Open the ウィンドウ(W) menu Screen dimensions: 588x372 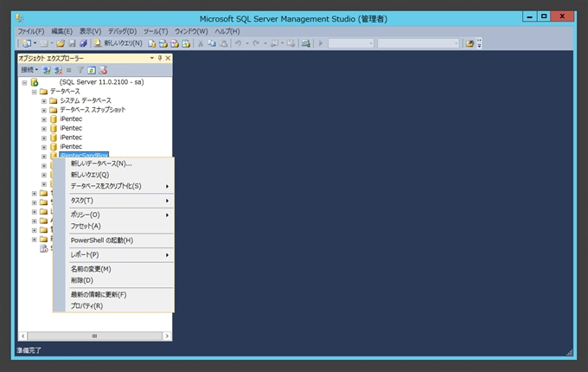pyautogui.click(x=191, y=31)
